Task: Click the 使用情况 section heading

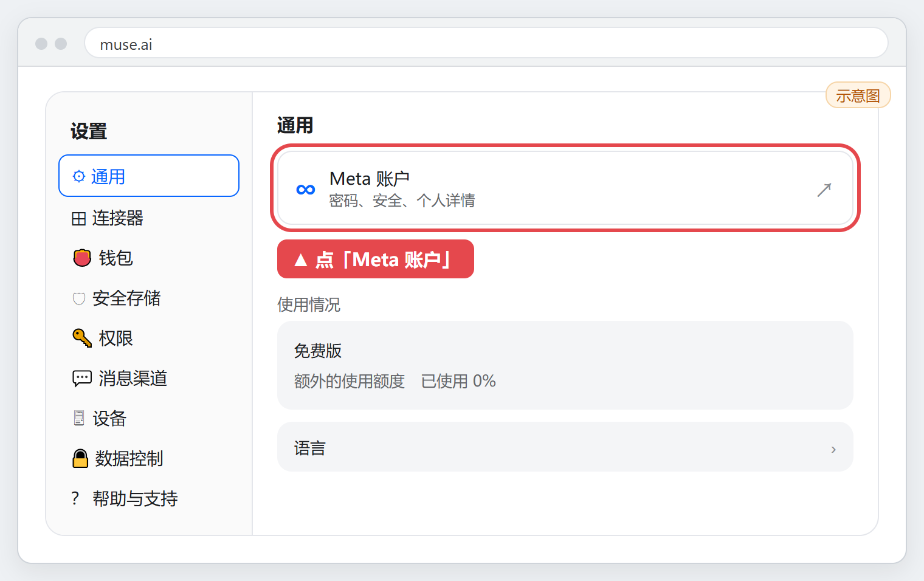Action: 309,304
